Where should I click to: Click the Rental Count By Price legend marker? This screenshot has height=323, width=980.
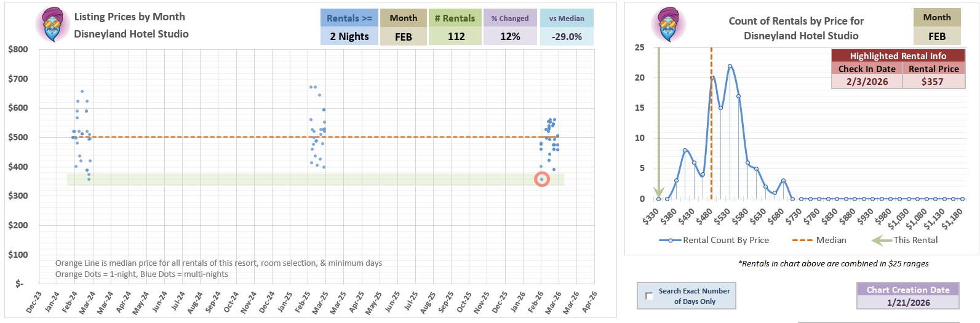point(670,241)
